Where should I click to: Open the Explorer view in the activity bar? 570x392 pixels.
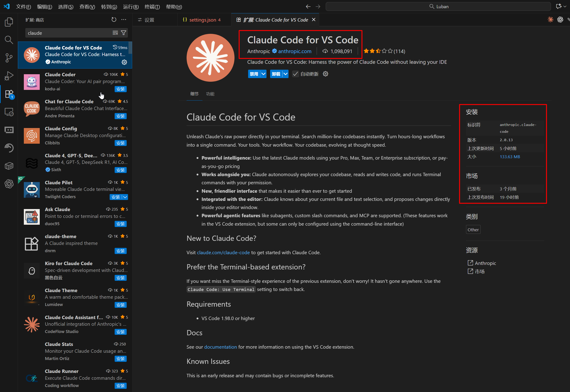pyautogui.click(x=9, y=22)
